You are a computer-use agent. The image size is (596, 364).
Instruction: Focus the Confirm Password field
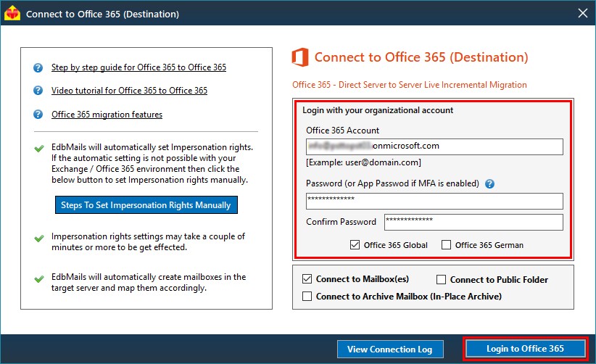(x=473, y=223)
